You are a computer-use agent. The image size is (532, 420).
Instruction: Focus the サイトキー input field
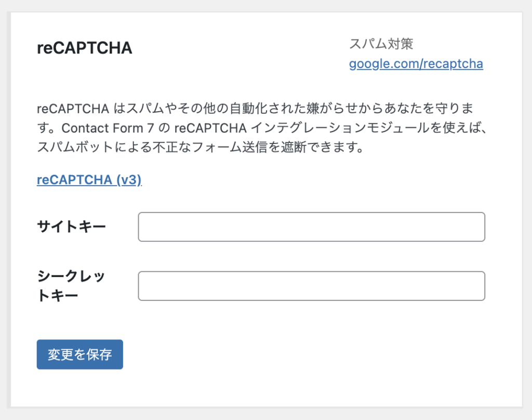click(311, 227)
